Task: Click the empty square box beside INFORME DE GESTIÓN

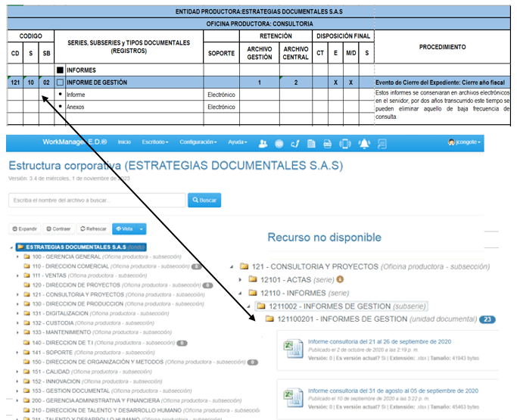Action: click(60, 82)
